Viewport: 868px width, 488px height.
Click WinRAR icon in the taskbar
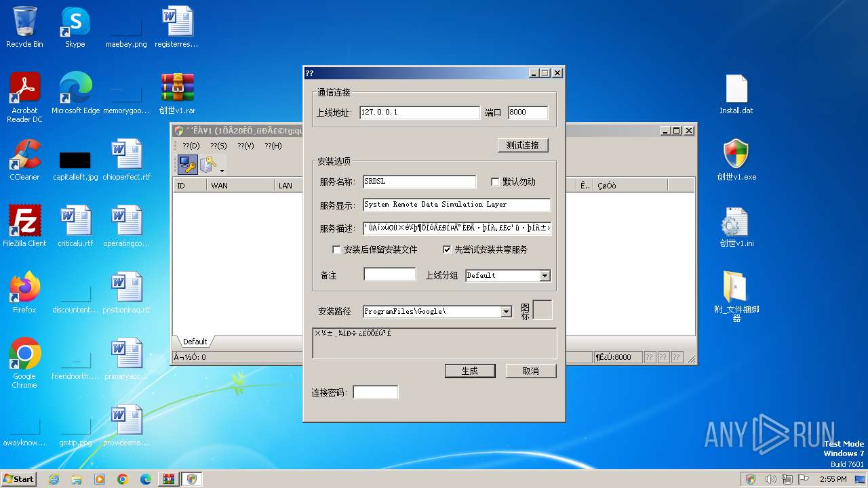pos(168,479)
